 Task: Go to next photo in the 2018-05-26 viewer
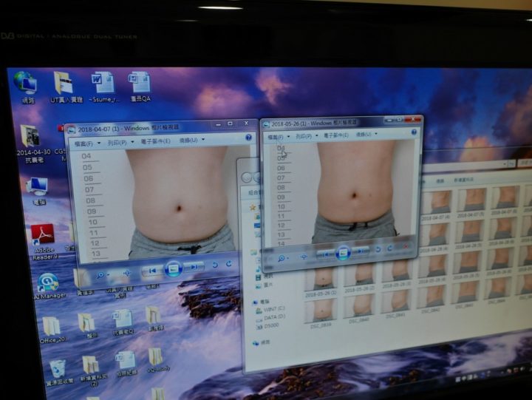362,252
